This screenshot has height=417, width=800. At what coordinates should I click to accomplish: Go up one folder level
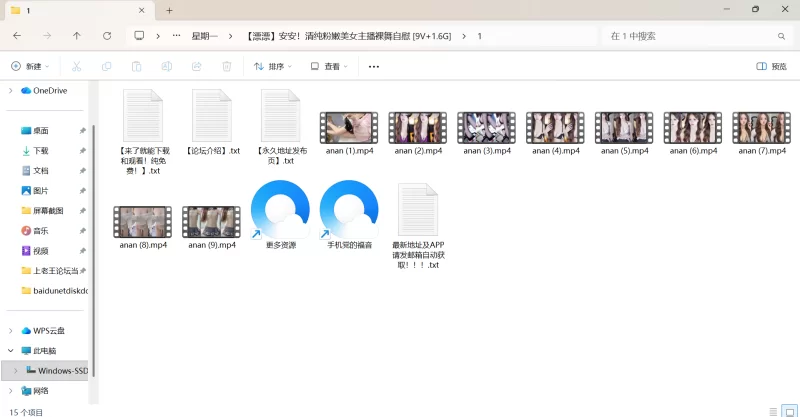tap(77, 36)
